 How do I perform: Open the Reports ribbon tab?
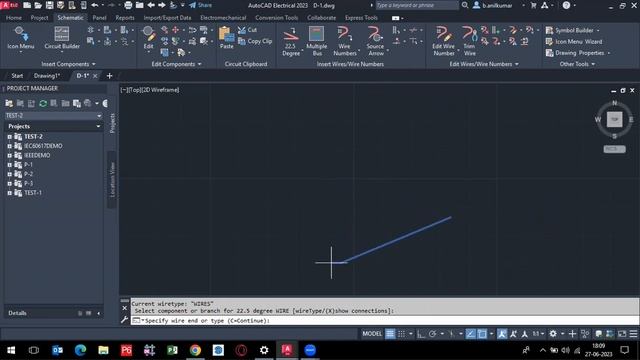coord(125,18)
